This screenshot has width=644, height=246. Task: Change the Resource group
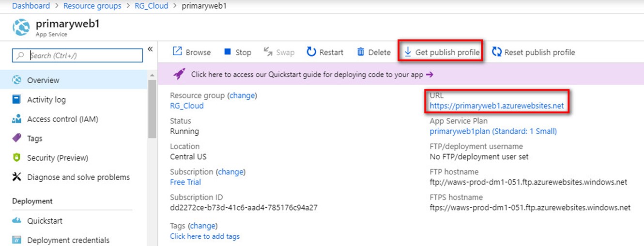coord(242,95)
